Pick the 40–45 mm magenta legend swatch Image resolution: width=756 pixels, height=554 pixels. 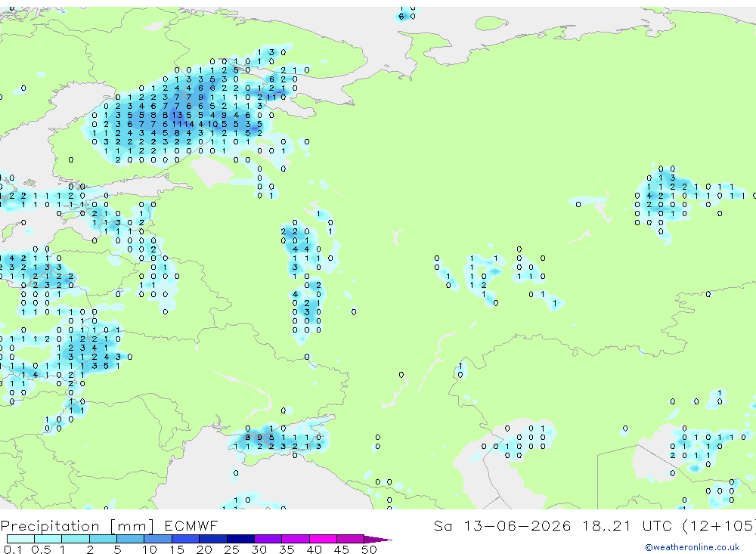(x=323, y=539)
